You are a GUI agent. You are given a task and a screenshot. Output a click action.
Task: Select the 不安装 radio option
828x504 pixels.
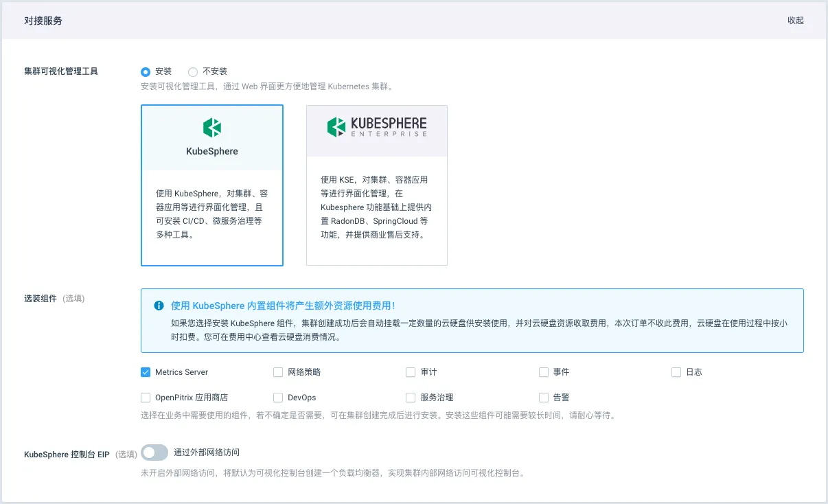(193, 71)
